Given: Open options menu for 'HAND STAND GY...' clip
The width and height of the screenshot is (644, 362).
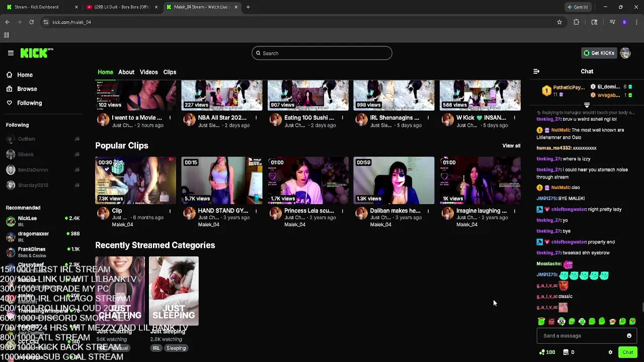Looking at the screenshot, I should tap(256, 211).
